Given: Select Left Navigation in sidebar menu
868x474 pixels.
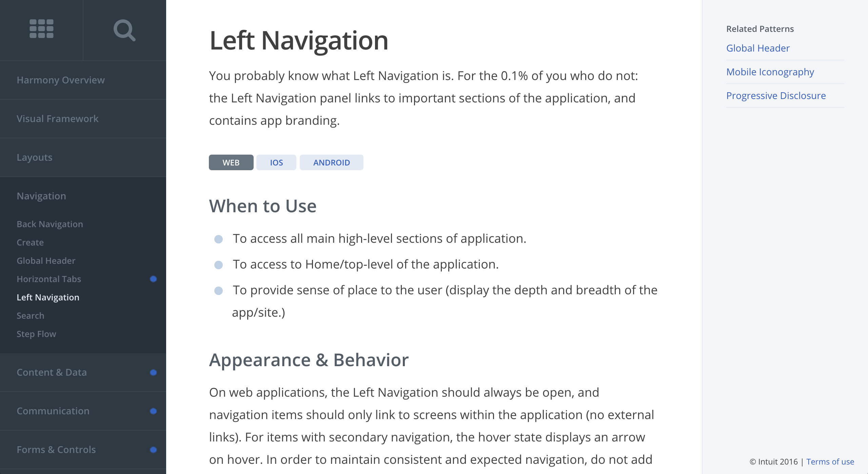Looking at the screenshot, I should tap(48, 298).
